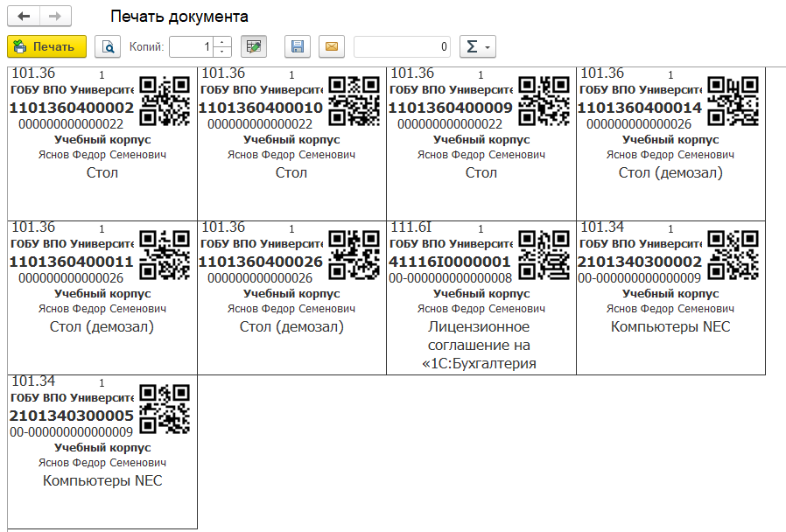Click the Лицензионное соглашение item name

click(x=480, y=345)
